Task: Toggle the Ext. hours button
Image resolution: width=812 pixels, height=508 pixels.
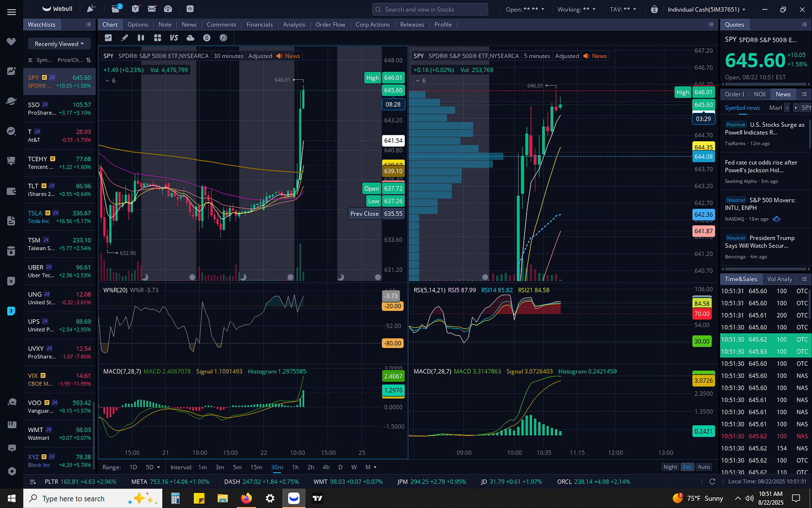Action: [x=687, y=467]
